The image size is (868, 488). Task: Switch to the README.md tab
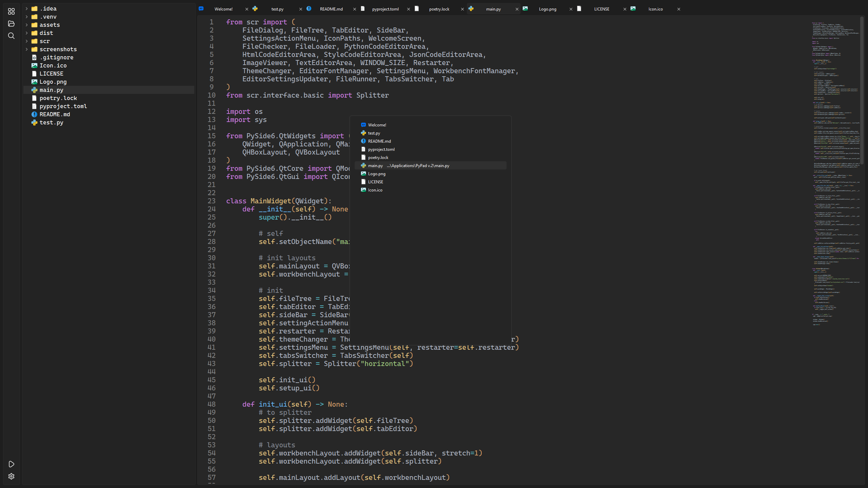point(331,9)
